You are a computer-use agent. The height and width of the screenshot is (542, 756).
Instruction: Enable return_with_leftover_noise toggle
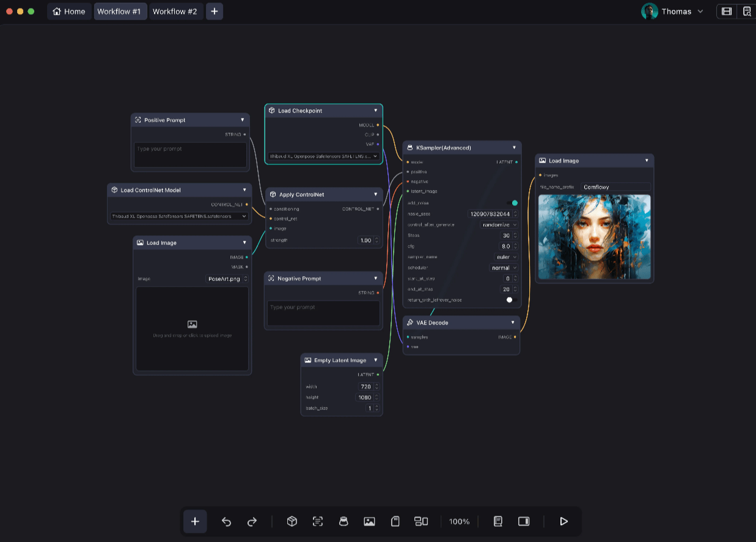[512, 300]
